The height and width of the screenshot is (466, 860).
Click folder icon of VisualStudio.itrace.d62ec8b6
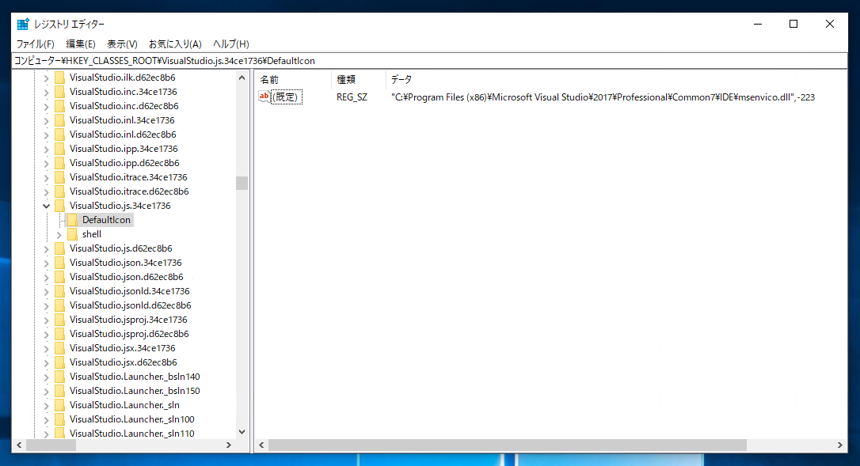(x=60, y=191)
